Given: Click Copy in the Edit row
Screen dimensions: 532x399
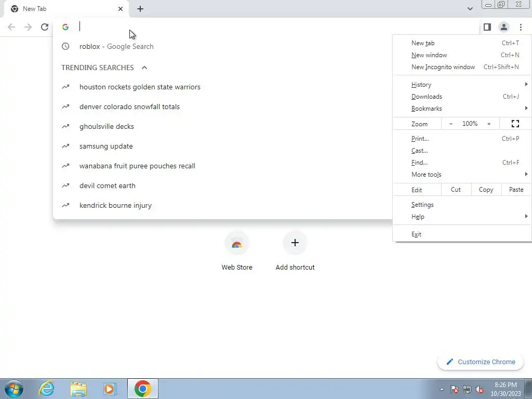Looking at the screenshot, I should click(x=486, y=190).
